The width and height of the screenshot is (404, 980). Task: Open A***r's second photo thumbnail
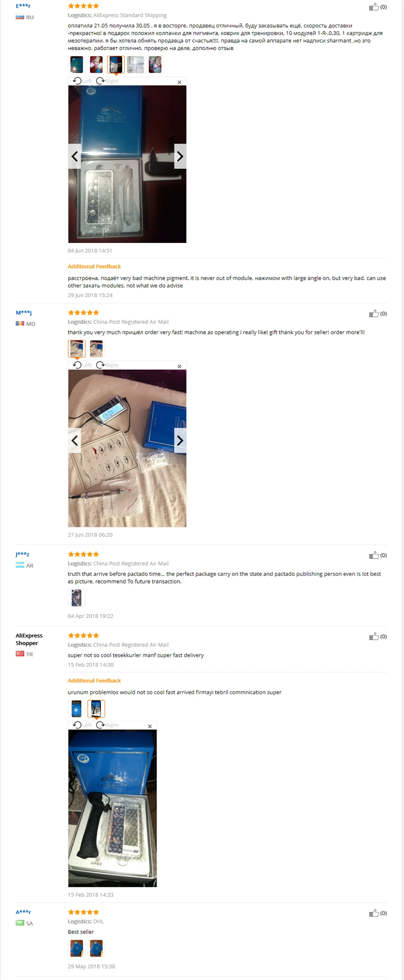click(96, 948)
